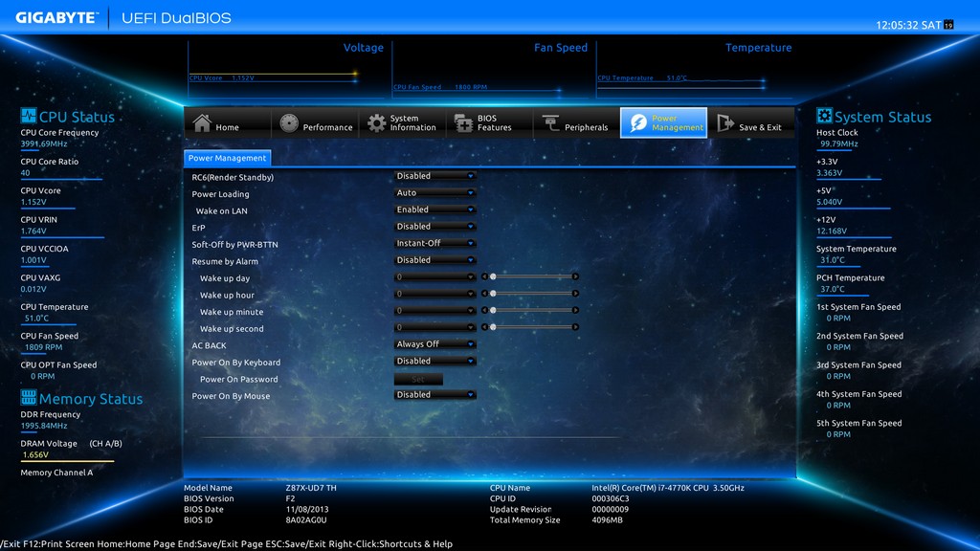This screenshot has height=551, width=980.
Task: Switch to the Performance menu tab
Action: (x=315, y=122)
